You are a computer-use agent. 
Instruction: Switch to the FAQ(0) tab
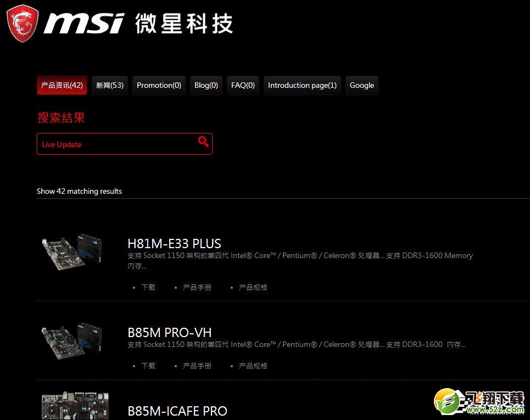pyautogui.click(x=243, y=85)
